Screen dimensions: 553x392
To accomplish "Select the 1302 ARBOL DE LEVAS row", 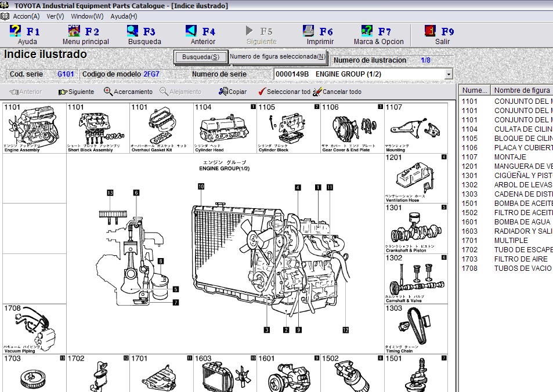I will [x=506, y=185].
